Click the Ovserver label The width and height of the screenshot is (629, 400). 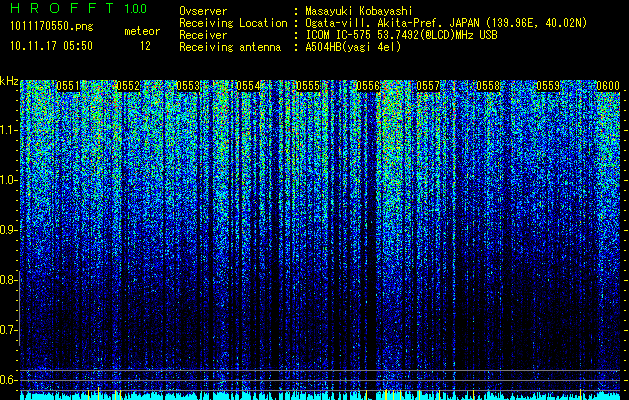(x=203, y=11)
